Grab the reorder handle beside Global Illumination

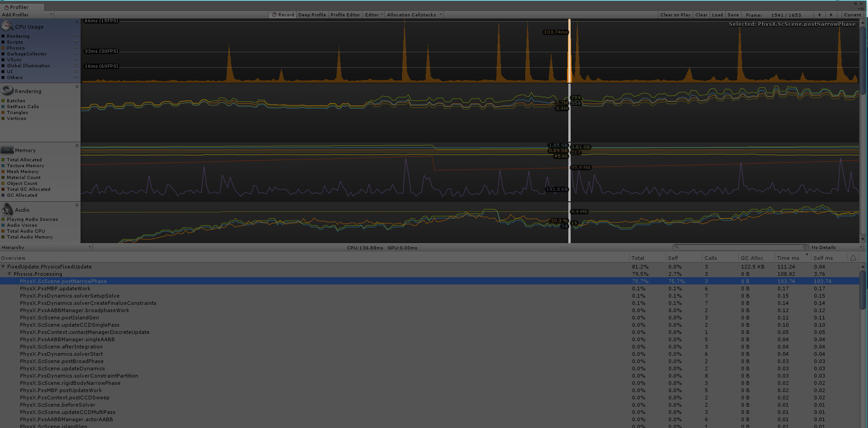pos(76,65)
